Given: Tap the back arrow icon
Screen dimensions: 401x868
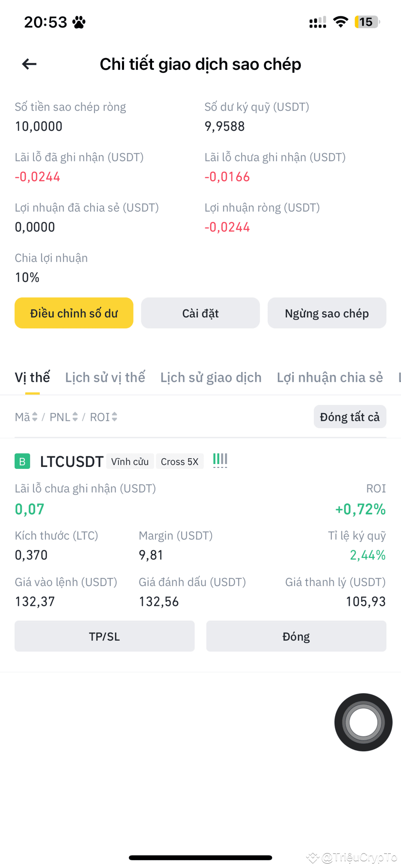Looking at the screenshot, I should tap(30, 64).
